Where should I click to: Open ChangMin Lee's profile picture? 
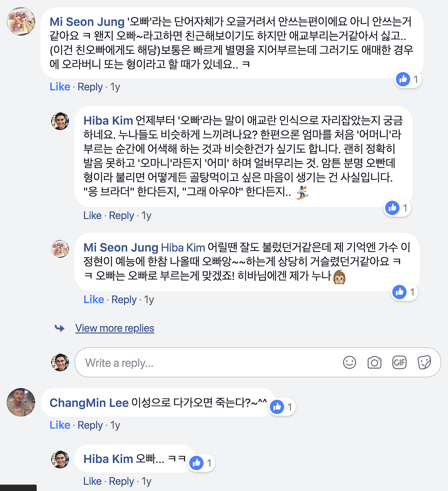coord(21,403)
